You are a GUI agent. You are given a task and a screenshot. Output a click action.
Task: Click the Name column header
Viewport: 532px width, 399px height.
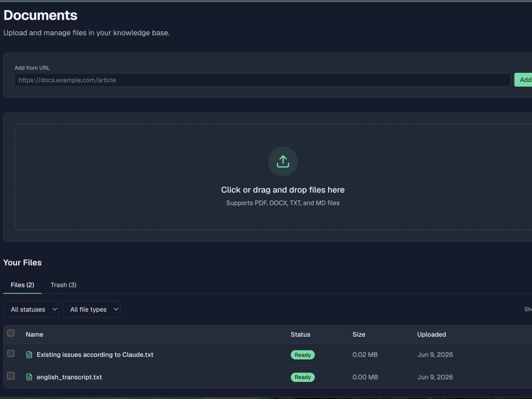(x=34, y=335)
